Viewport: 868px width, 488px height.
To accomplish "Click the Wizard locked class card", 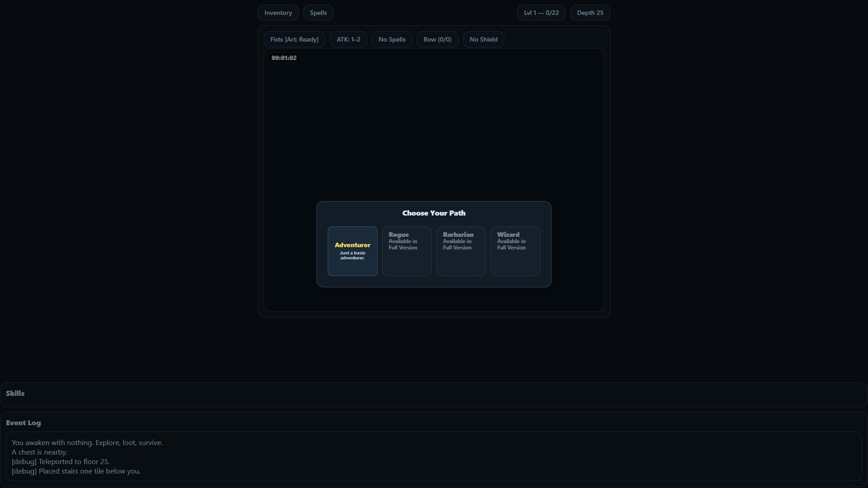I will click(515, 251).
